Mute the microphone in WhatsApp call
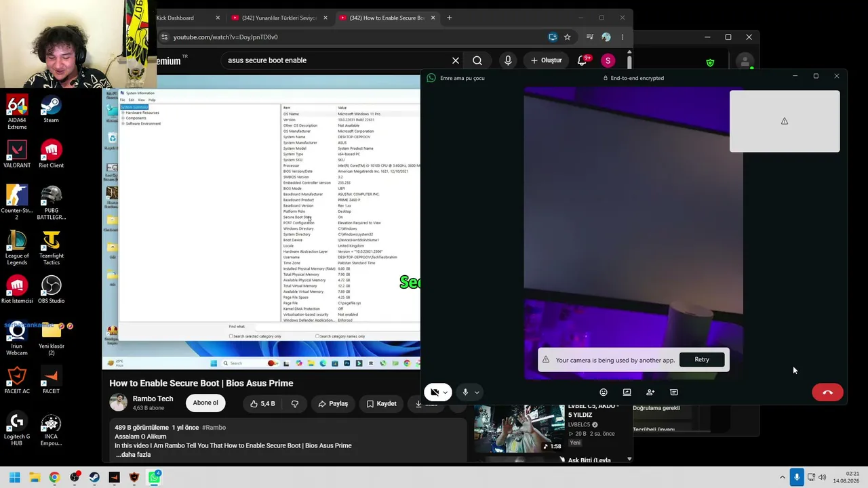Viewport: 868px width, 488px height. [465, 392]
